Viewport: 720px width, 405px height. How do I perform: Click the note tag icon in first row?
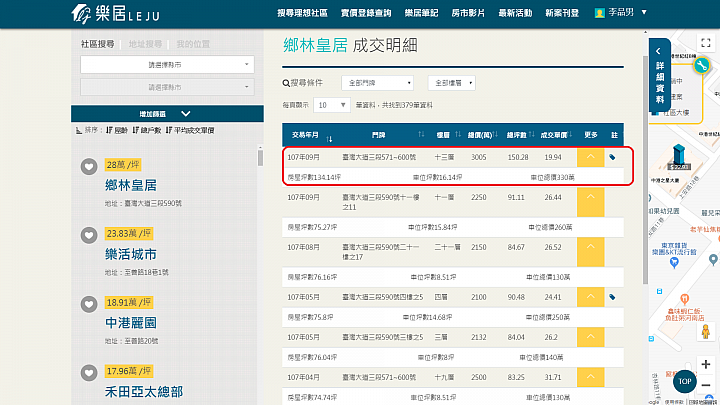pyautogui.click(x=612, y=157)
